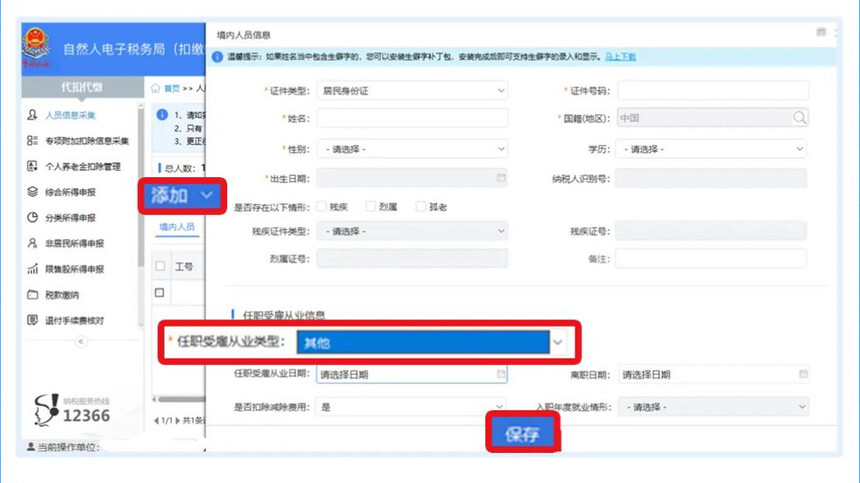This screenshot has width=860, height=483.
Task: Check the 残疾 checkbox
Action: [x=322, y=206]
